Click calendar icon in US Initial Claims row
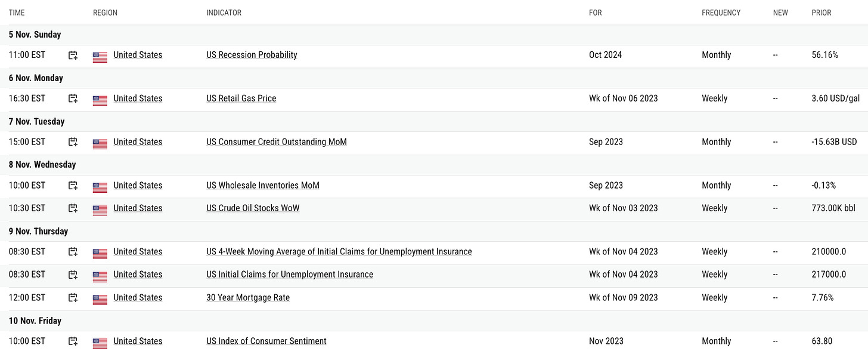Screen dimensions: 868x354 pyautogui.click(x=73, y=275)
